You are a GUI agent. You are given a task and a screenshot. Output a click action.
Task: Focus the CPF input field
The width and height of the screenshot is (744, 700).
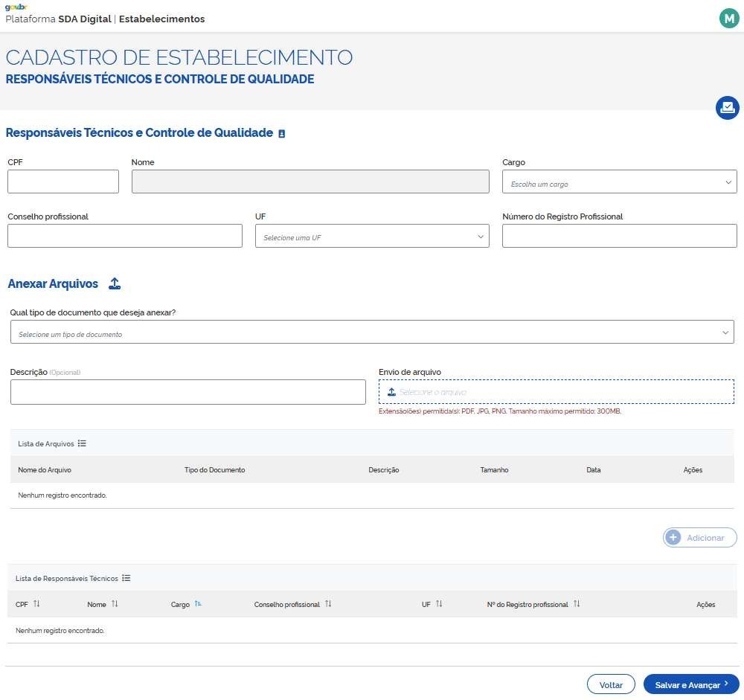pos(63,182)
